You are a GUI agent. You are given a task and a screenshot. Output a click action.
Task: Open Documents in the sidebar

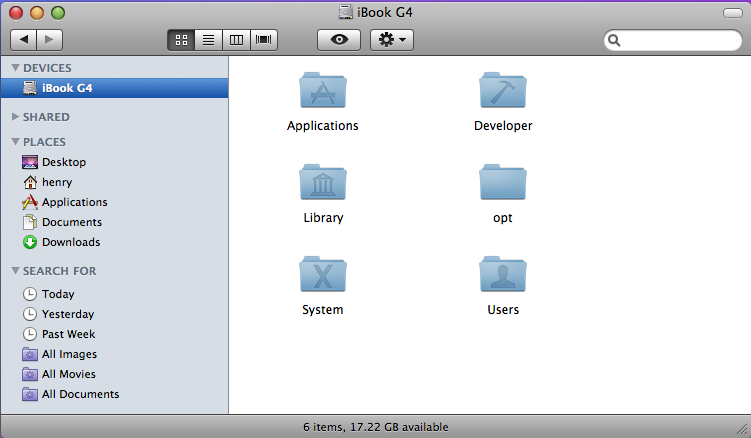[114, 222]
